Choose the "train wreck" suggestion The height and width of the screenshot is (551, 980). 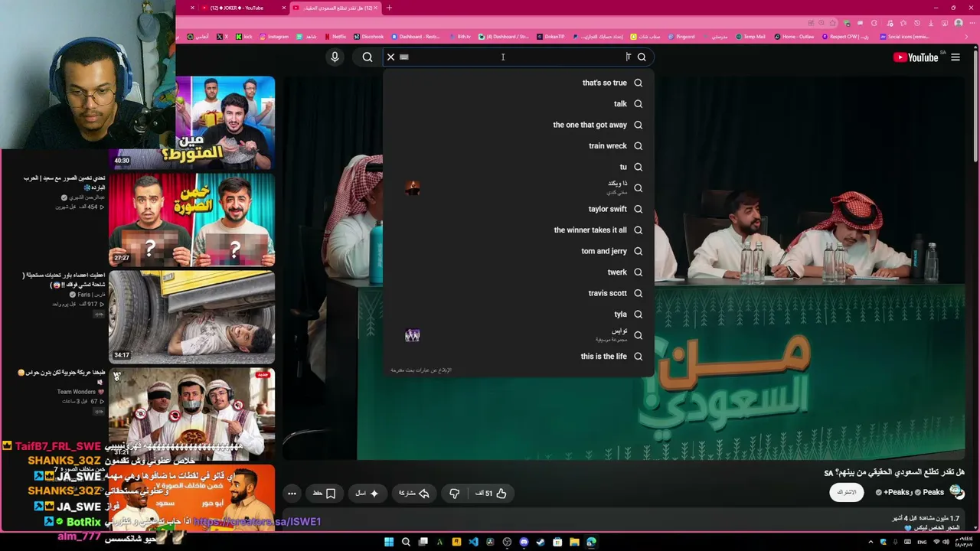[x=607, y=146]
